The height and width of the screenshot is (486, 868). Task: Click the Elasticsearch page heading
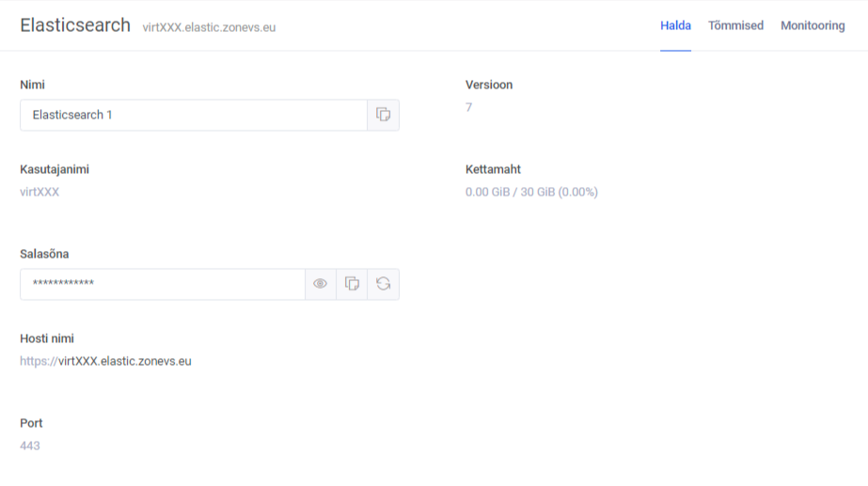(x=75, y=25)
